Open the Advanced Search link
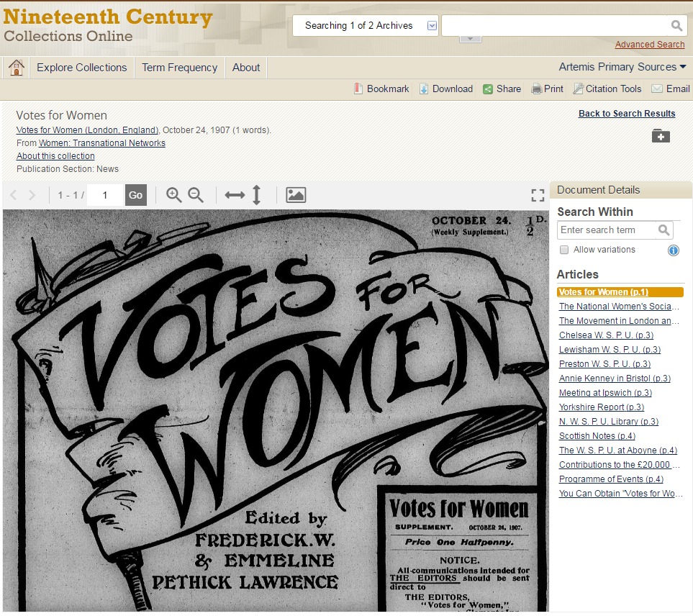This screenshot has height=616, width=693. coord(650,45)
